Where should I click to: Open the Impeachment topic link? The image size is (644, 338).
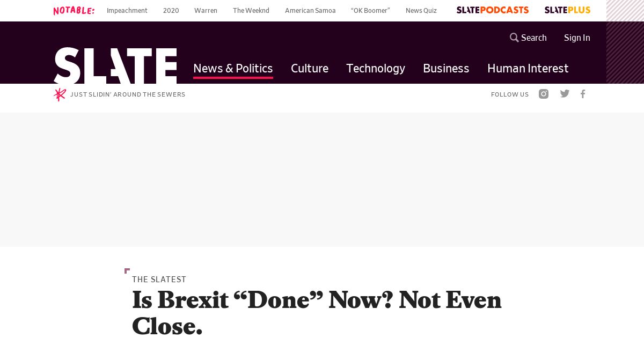(x=127, y=10)
